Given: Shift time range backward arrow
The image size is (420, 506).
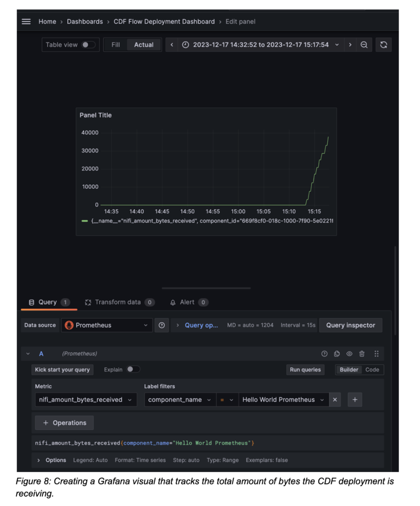Looking at the screenshot, I should coord(172,45).
